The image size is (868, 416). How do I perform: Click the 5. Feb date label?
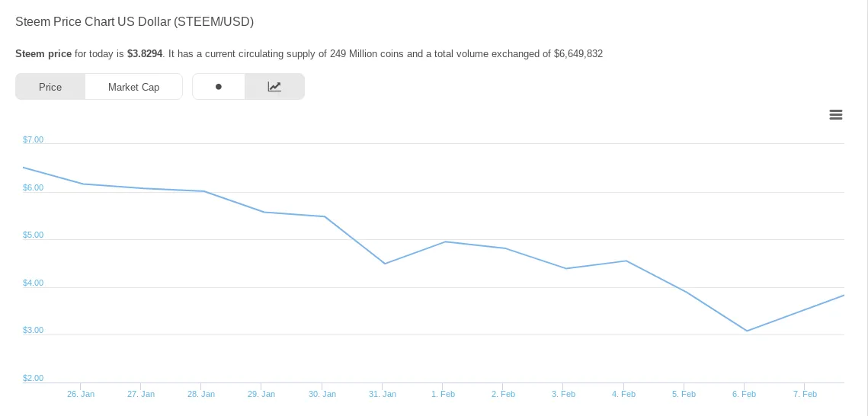point(684,395)
